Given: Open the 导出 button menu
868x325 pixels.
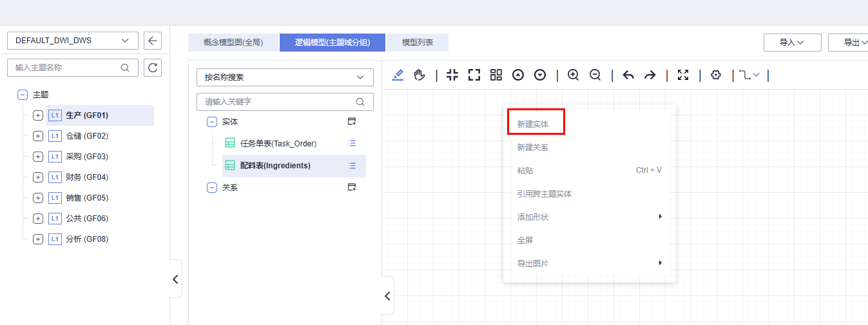Looking at the screenshot, I should pyautogui.click(x=848, y=43).
